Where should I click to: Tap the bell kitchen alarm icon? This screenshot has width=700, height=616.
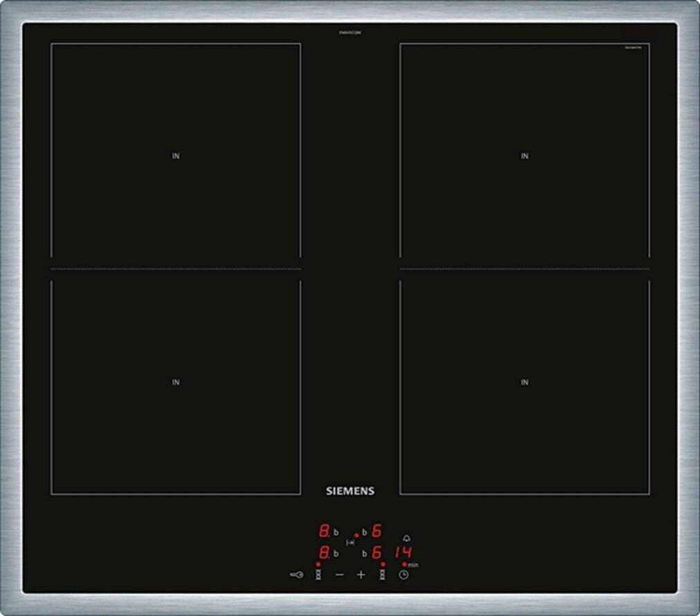pyautogui.click(x=406, y=539)
